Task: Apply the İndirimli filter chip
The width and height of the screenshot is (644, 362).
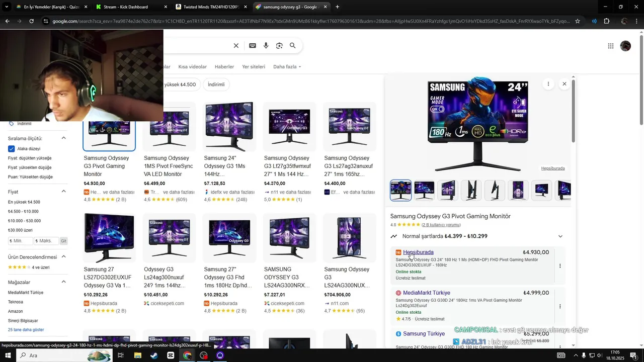Action: coord(216,84)
